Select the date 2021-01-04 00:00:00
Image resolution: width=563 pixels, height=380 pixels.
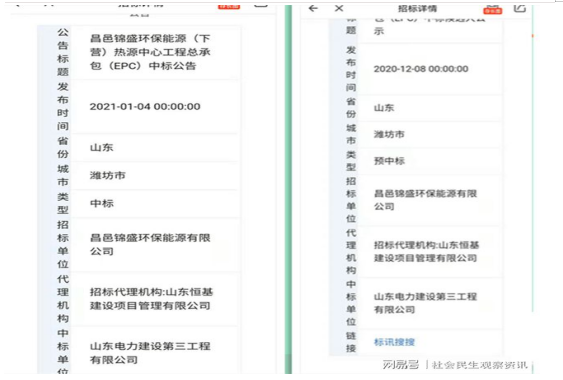pyautogui.click(x=145, y=106)
